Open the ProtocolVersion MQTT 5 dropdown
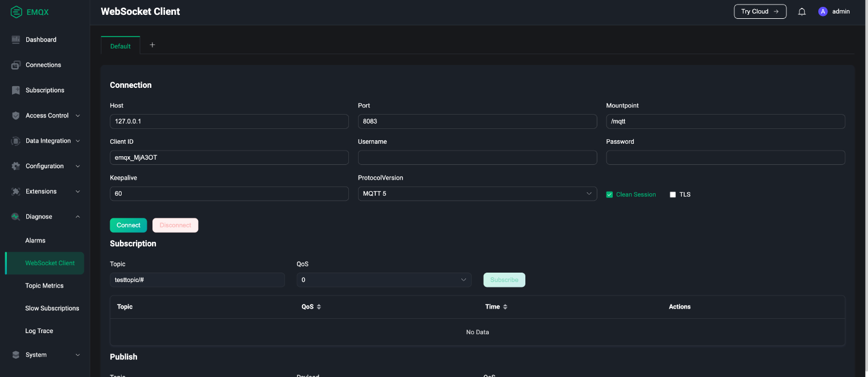Viewport: 868px width, 377px height. click(x=477, y=194)
